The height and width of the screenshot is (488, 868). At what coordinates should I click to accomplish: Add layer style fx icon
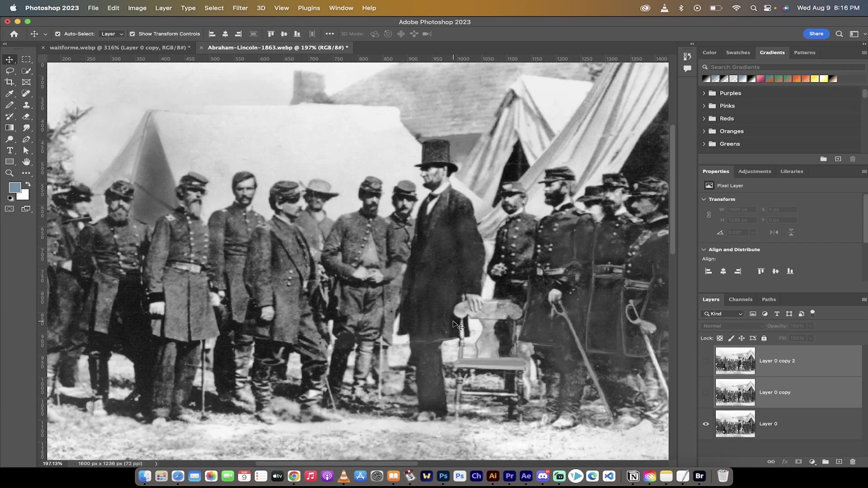[785, 462]
